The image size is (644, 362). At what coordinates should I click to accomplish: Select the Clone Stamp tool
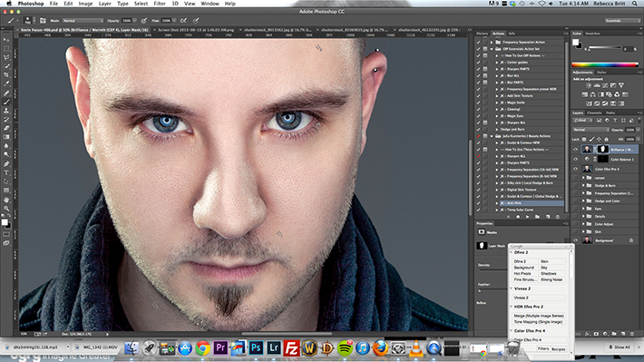pos(6,111)
